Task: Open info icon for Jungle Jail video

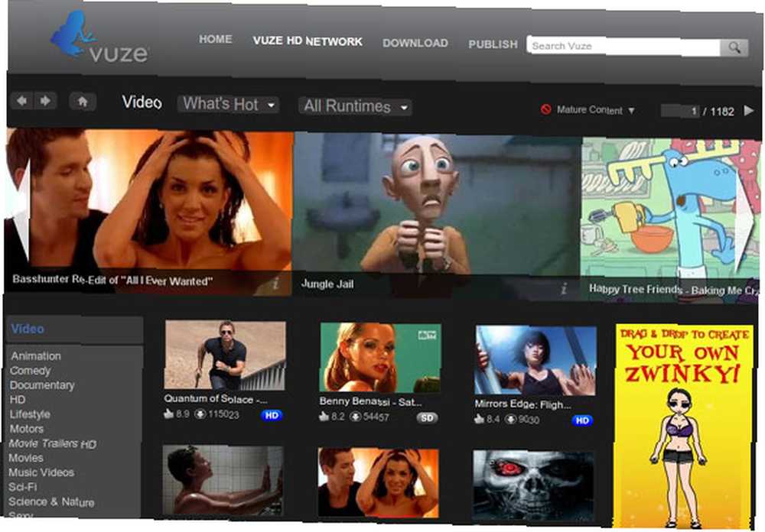Action: 565,289
